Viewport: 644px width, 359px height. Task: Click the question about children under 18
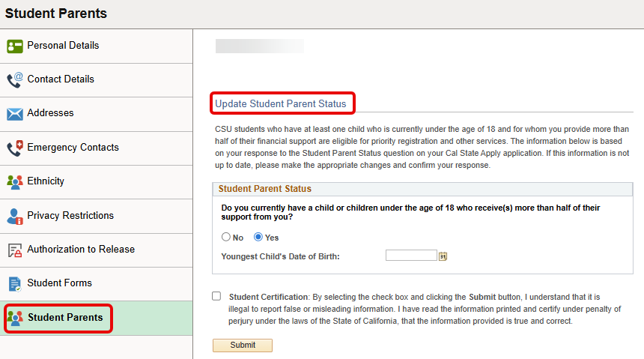(x=410, y=212)
